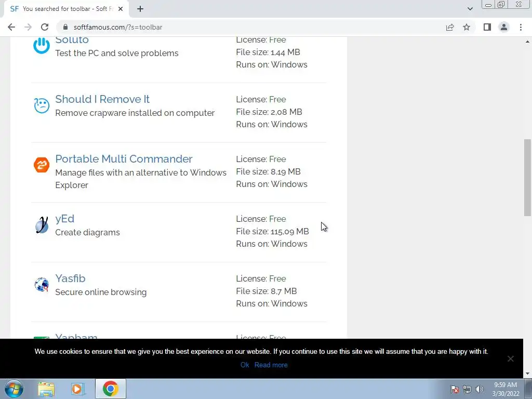
Task: Open the Should I Remove It link
Action: (x=102, y=99)
